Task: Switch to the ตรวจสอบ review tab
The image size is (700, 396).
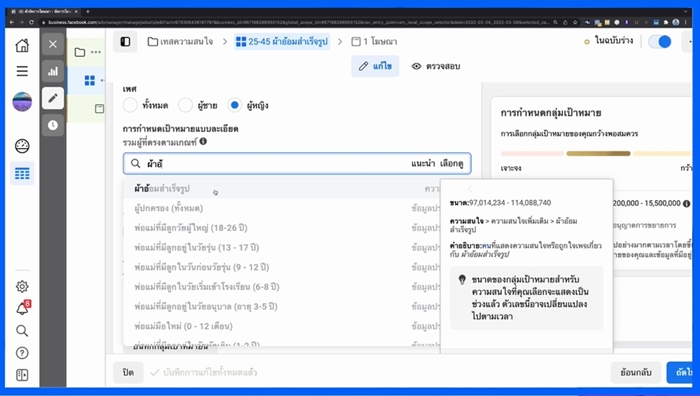Action: 436,66
